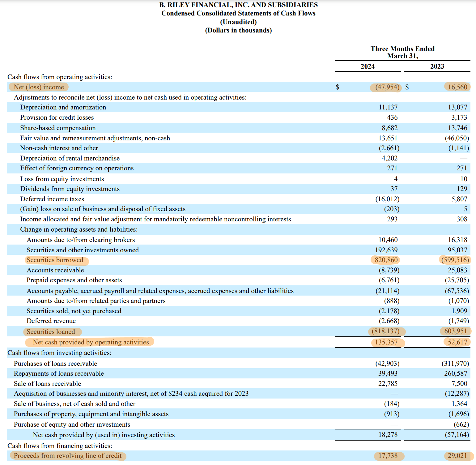Click '(Gain) loss on sale of business' row label
This screenshot has width=476, height=465.
(x=103, y=209)
